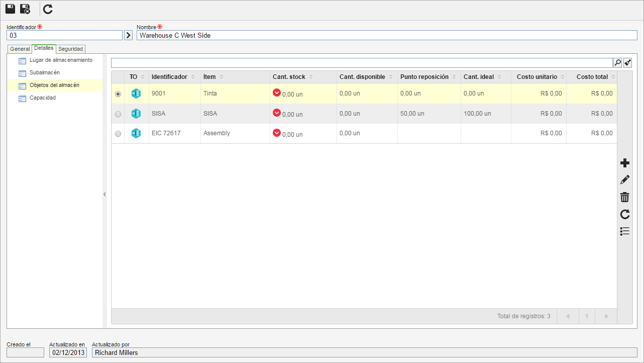This screenshot has height=363, width=644.
Task: Click the plus icon to add a record
Action: pyautogui.click(x=625, y=163)
